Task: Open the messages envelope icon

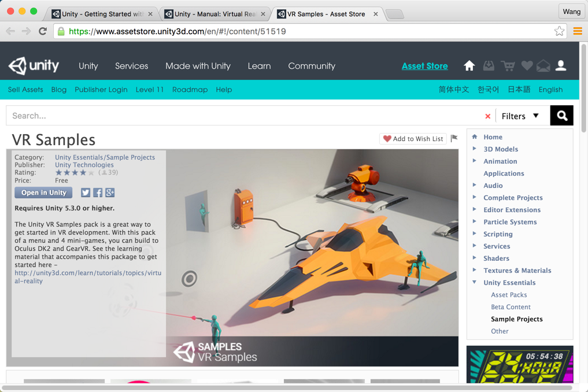Action: pyautogui.click(x=543, y=66)
